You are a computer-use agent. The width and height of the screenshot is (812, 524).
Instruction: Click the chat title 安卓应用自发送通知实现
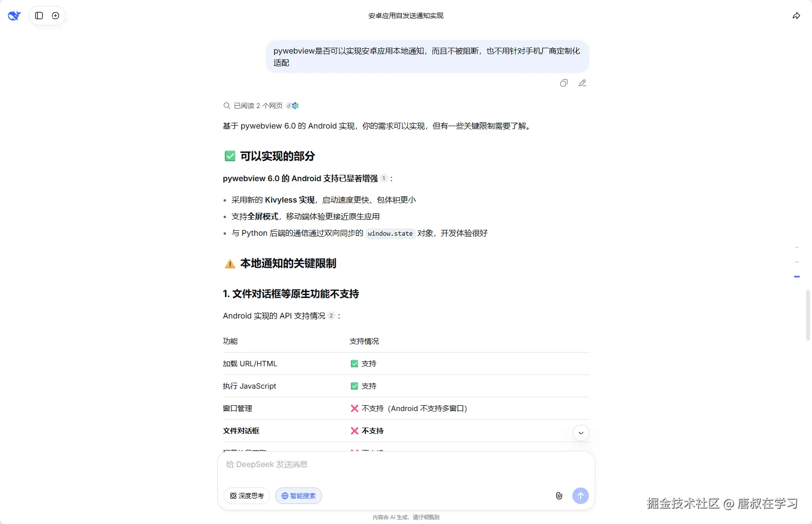click(x=405, y=15)
